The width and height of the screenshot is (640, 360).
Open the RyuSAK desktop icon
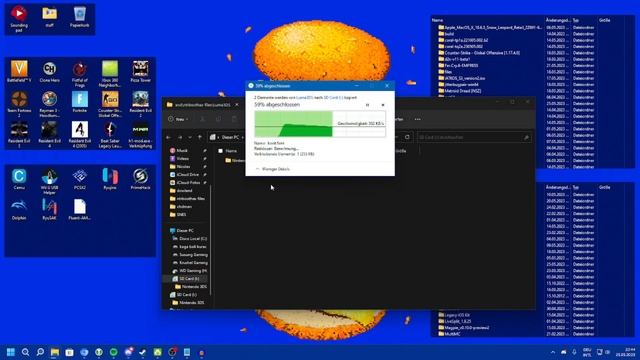(x=49, y=209)
